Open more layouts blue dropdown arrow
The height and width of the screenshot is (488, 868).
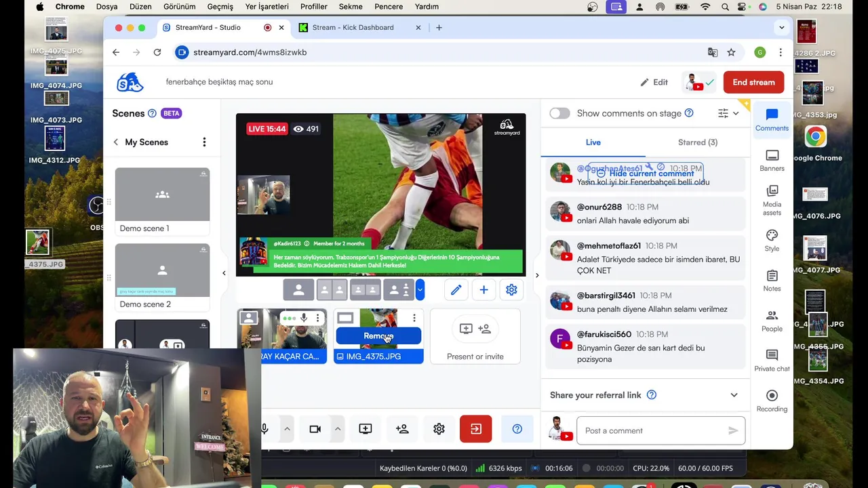point(420,290)
